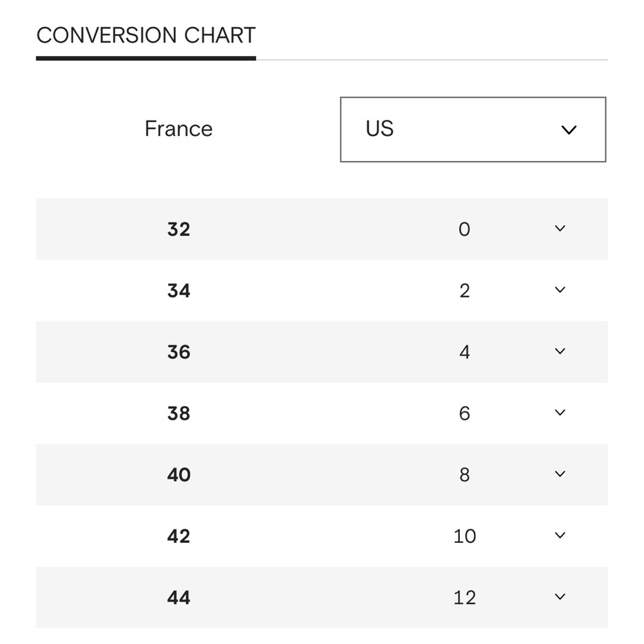
Task: Choose US size 0 value
Action: 464,229
